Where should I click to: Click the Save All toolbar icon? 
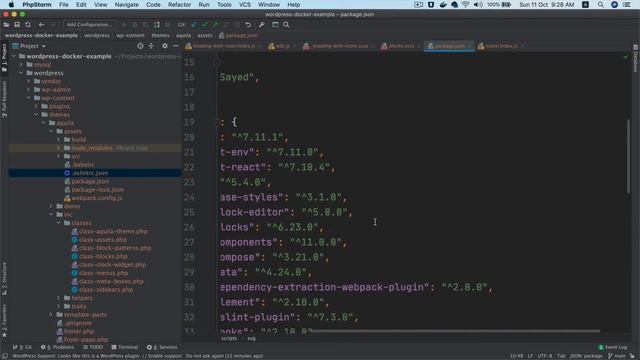(x=17, y=25)
